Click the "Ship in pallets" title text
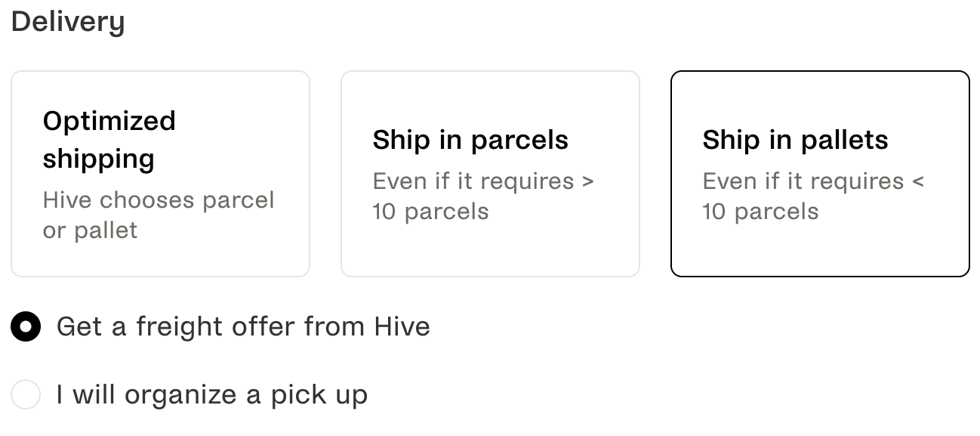 [x=795, y=140]
